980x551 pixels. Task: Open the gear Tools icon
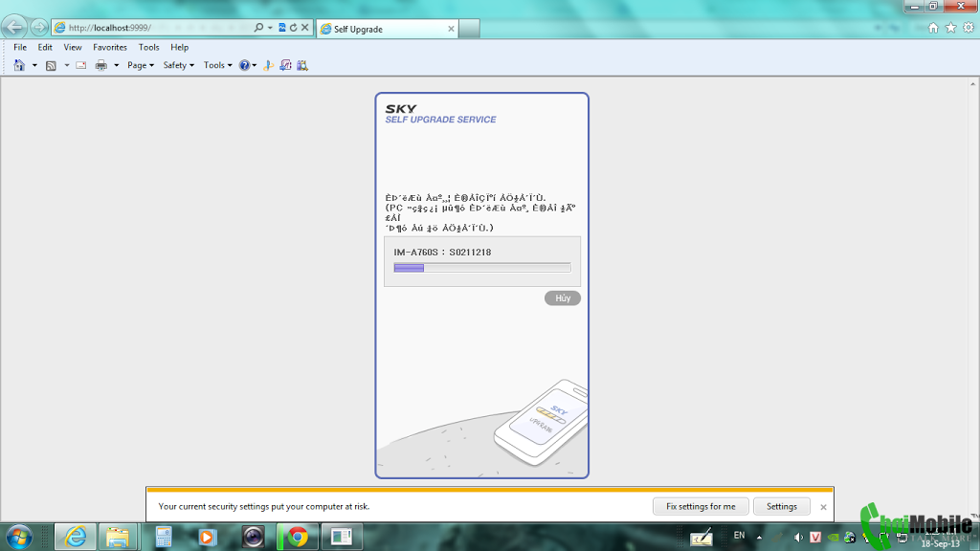(969, 28)
